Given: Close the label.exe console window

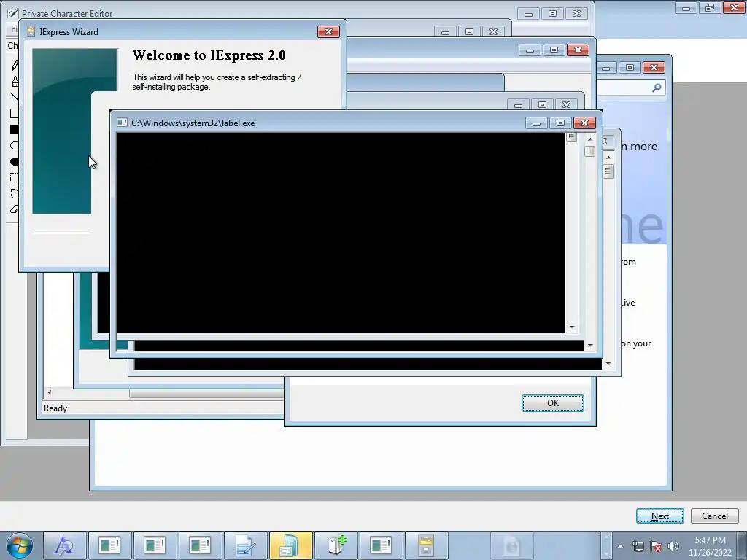Looking at the screenshot, I should click(x=584, y=122).
